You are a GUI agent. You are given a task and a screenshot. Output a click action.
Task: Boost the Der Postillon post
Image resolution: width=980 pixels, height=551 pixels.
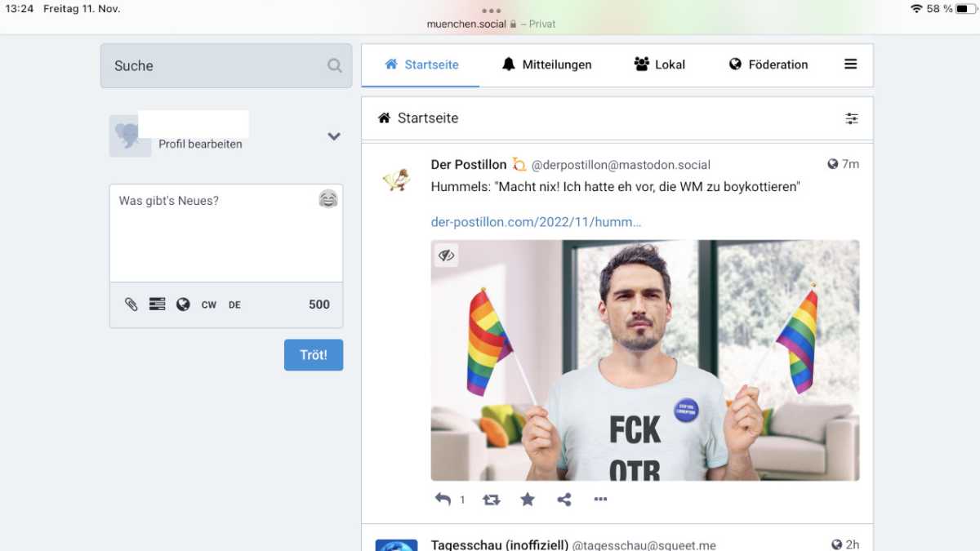coord(491,500)
